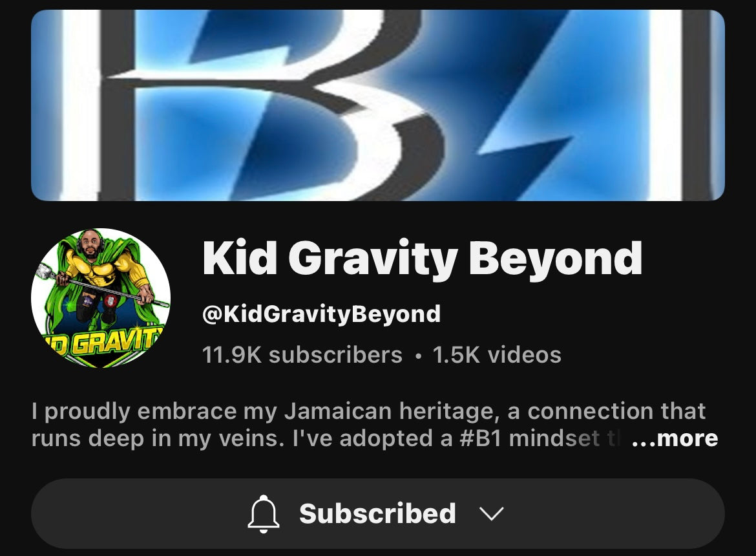Tap the lightning bolt shape in banner
756x556 pixels.
[x=554, y=105]
